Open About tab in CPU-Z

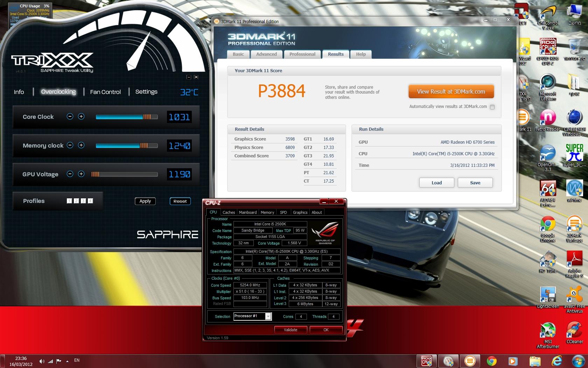click(317, 212)
